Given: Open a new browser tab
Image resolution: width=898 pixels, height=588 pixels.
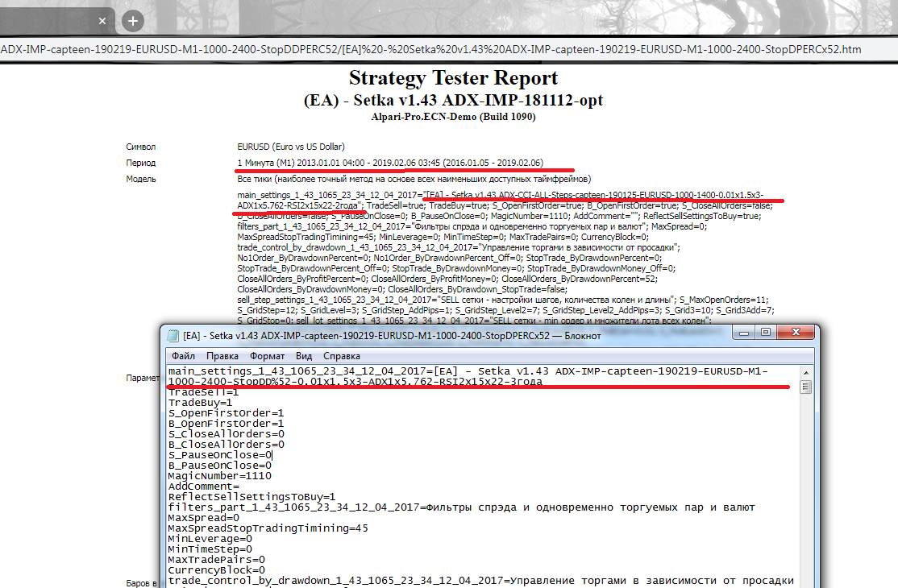Looking at the screenshot, I should 133,21.
